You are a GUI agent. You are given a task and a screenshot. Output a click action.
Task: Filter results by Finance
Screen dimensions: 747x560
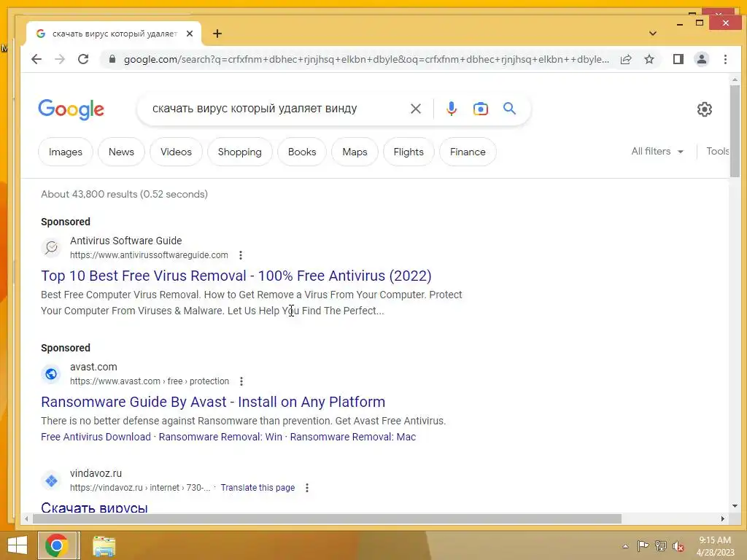tap(468, 152)
